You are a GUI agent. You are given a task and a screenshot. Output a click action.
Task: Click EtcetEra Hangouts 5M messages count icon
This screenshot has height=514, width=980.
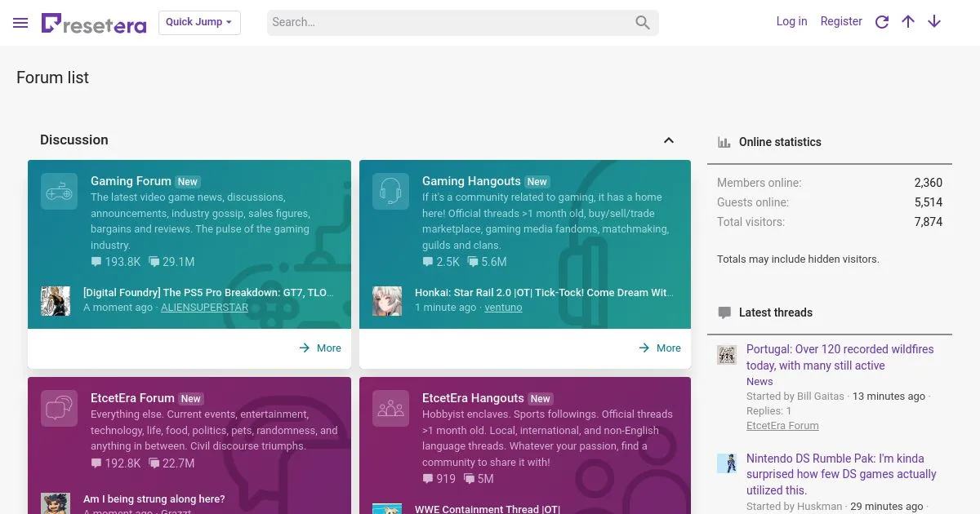click(x=469, y=479)
